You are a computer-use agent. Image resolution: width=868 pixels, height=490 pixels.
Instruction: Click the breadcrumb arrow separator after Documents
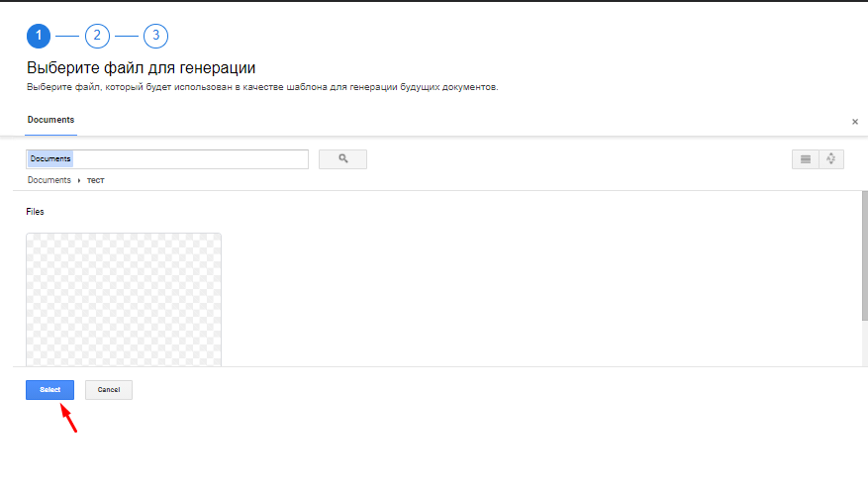(x=79, y=181)
